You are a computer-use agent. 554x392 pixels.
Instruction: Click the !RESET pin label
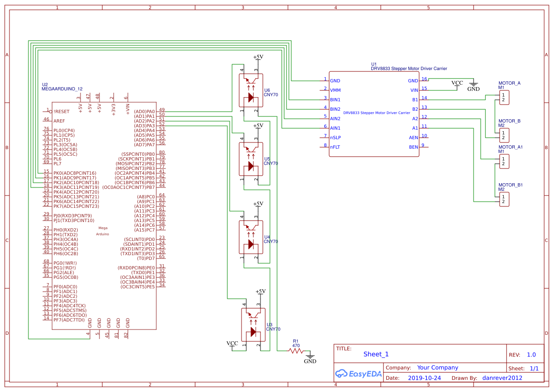tap(62, 112)
